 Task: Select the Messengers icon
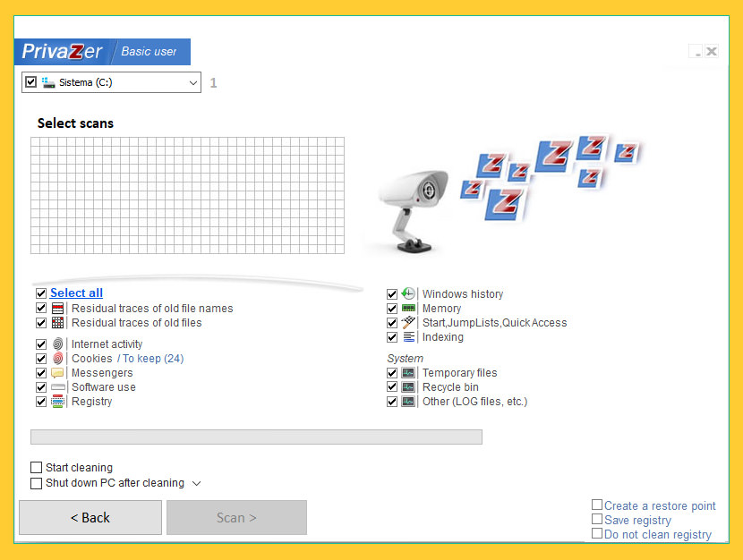[x=56, y=372]
